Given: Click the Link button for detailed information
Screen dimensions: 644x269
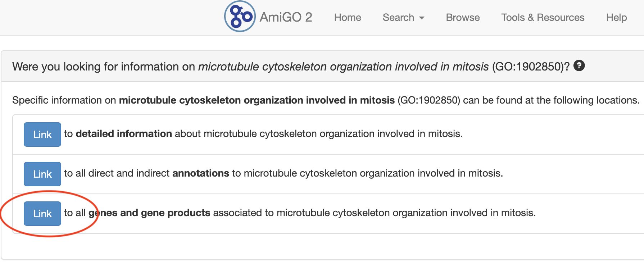Looking at the screenshot, I should point(42,134).
